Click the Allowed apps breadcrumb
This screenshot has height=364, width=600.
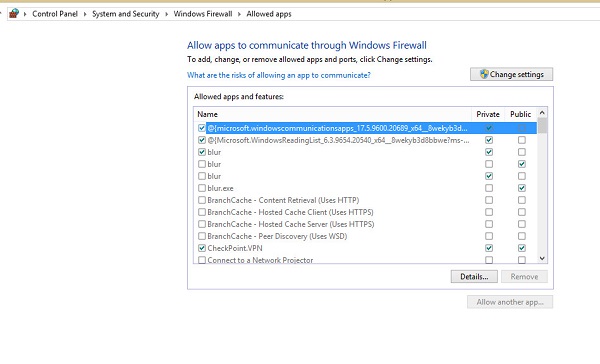[269, 14]
